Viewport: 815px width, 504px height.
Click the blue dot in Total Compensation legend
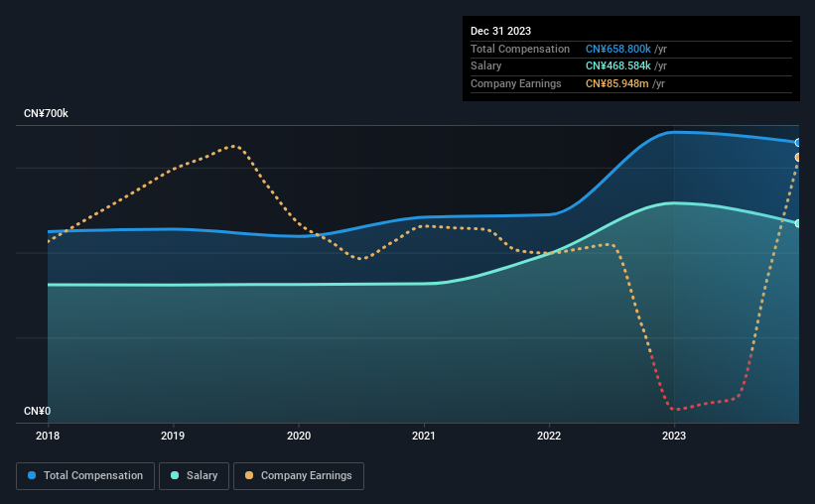point(32,475)
